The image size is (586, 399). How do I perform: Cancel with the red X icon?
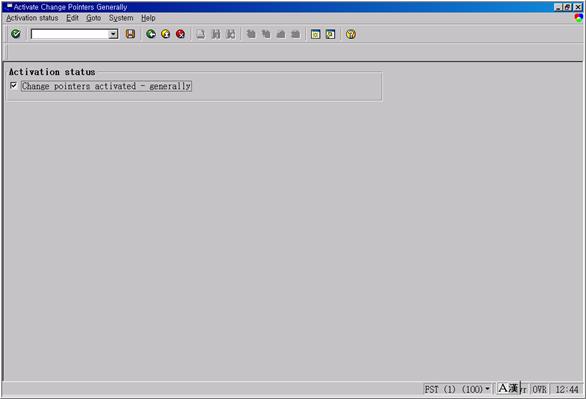click(181, 34)
